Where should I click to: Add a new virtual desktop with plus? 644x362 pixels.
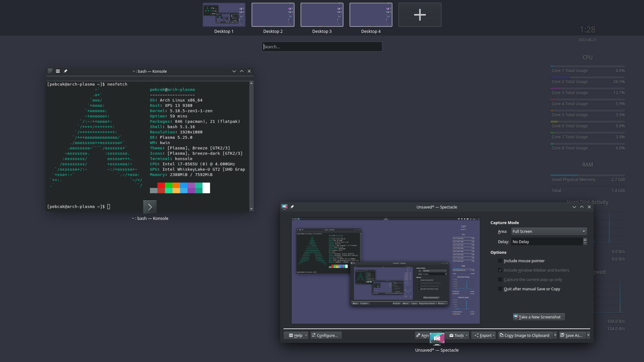coord(420,15)
